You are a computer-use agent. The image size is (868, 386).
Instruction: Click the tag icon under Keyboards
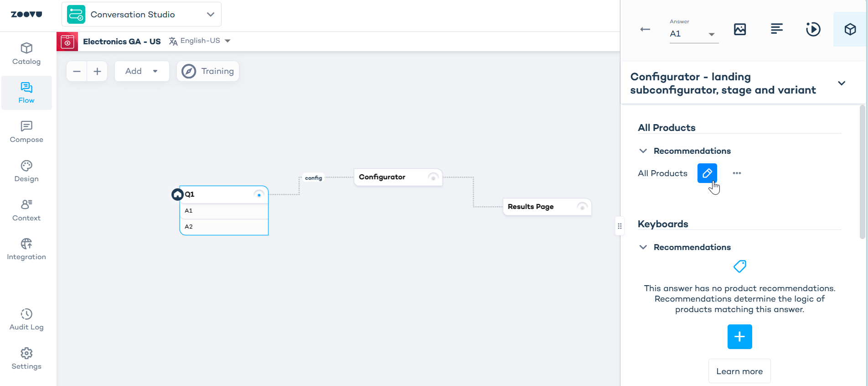point(739,266)
